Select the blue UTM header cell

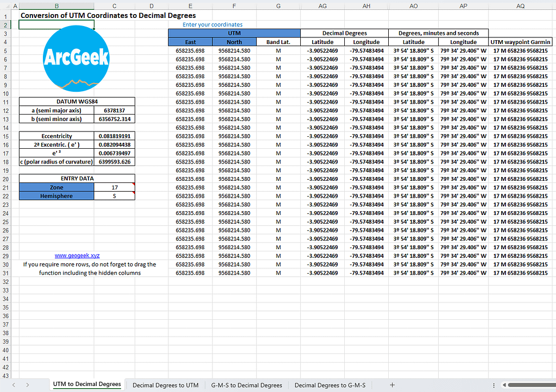[x=235, y=33]
